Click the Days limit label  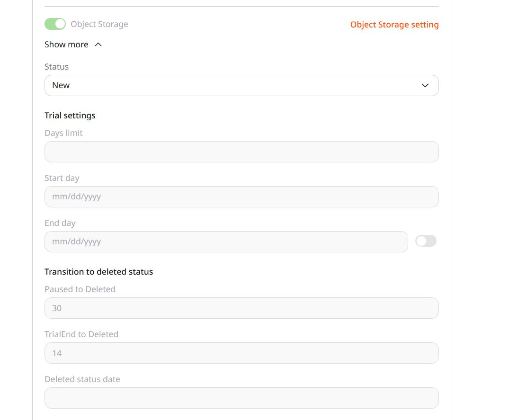63,133
